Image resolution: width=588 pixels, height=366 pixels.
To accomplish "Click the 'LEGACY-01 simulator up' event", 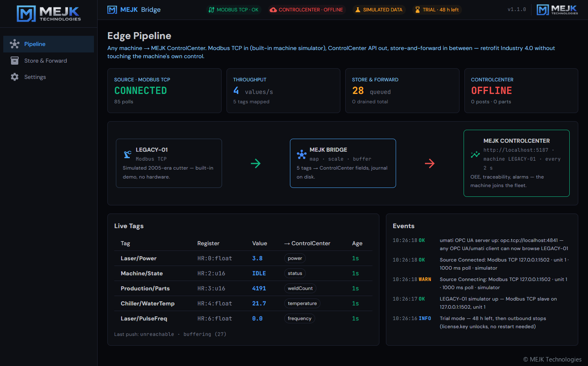I will pyautogui.click(x=498, y=303).
